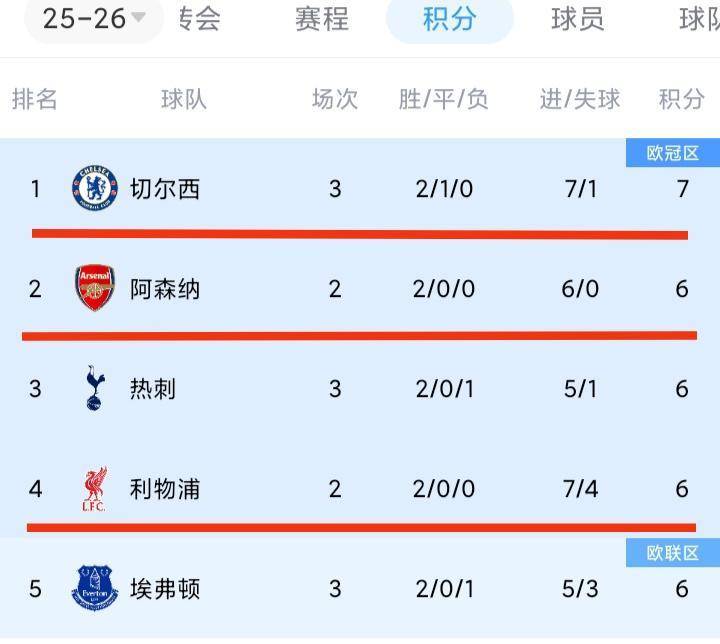Open team 利物浦 details
The image size is (720, 644).
click(x=165, y=489)
